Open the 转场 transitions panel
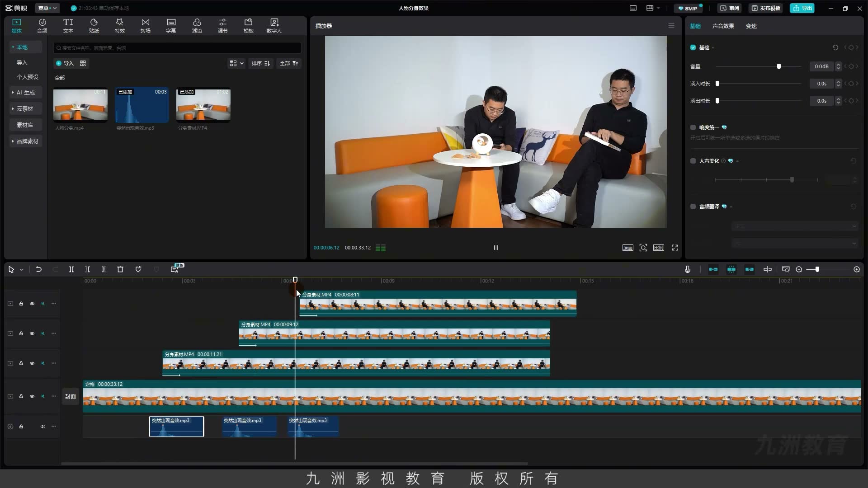Viewport: 868px width, 488px height. 145,26
